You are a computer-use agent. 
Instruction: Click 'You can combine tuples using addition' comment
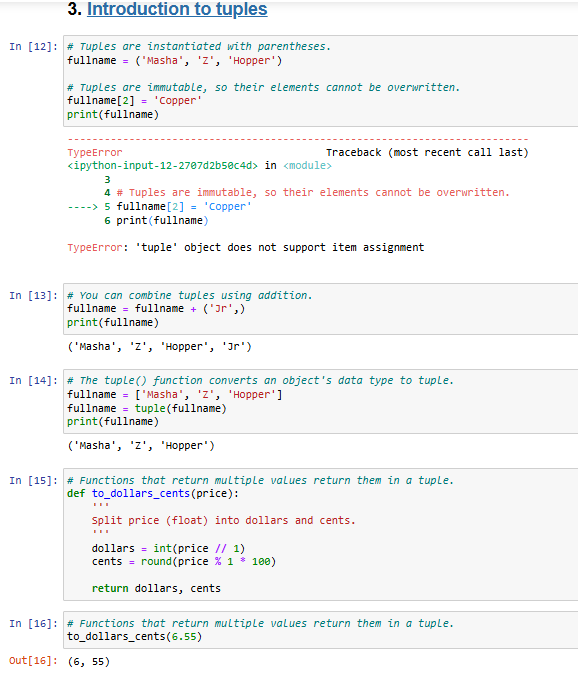click(x=190, y=295)
